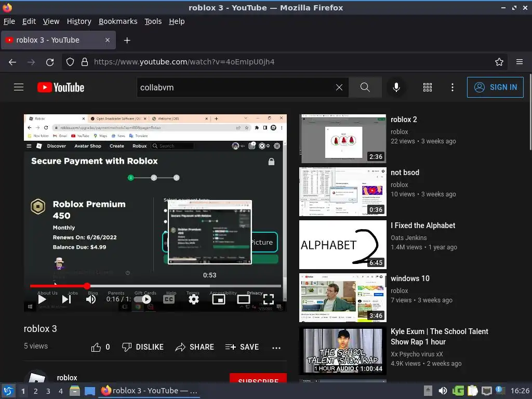This screenshot has width=532, height=399.
Task: Open the File menu
Action: 9,21
